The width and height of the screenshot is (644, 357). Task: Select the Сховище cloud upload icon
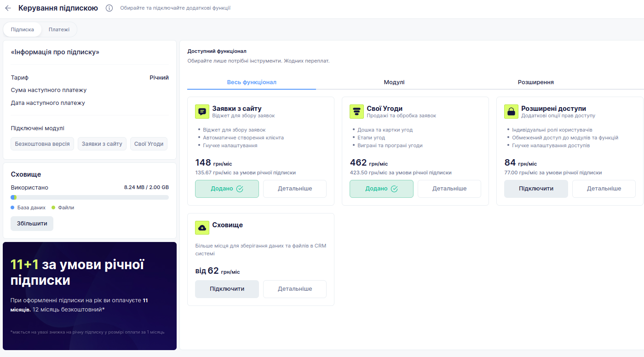point(202,228)
